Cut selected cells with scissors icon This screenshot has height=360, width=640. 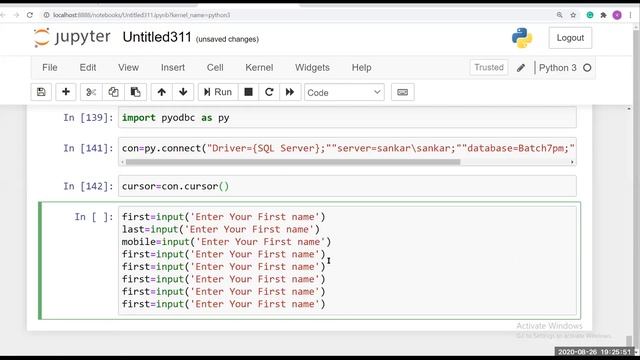[91, 92]
